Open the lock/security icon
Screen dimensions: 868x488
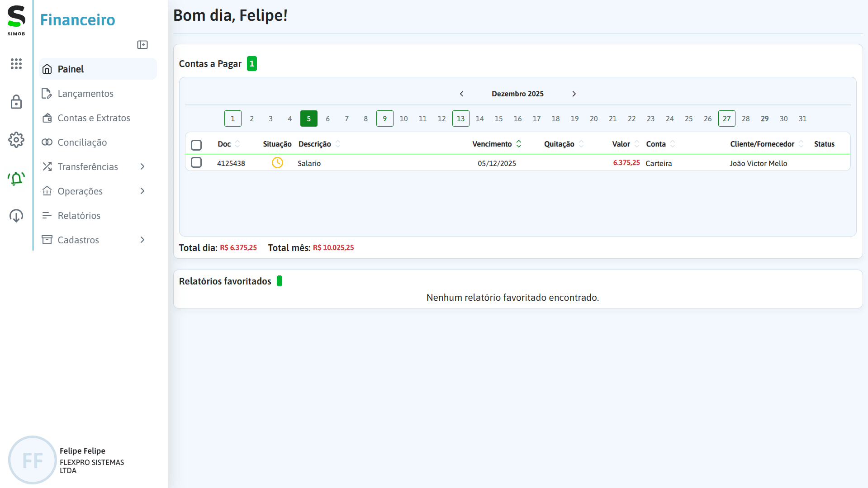pyautogui.click(x=16, y=102)
